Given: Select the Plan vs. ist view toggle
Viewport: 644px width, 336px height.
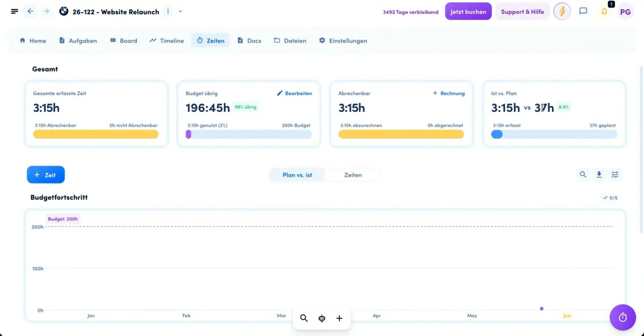Looking at the screenshot, I should coord(297,175).
